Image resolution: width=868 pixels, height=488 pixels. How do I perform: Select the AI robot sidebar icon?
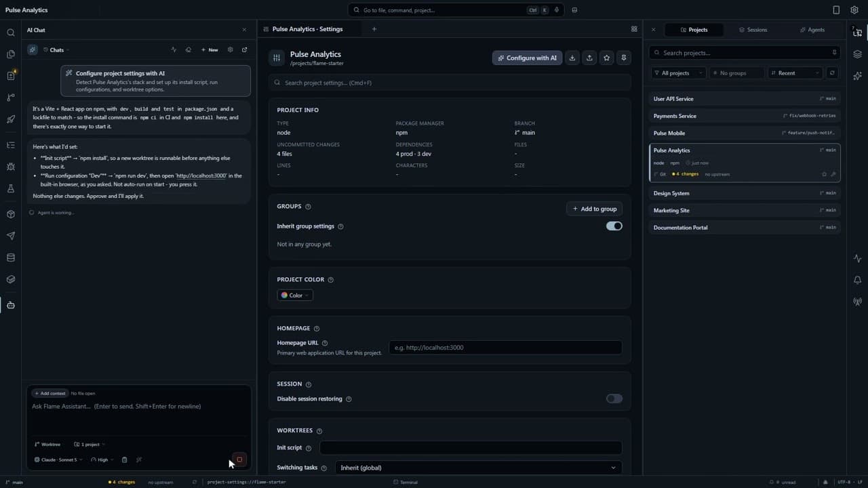point(10,305)
